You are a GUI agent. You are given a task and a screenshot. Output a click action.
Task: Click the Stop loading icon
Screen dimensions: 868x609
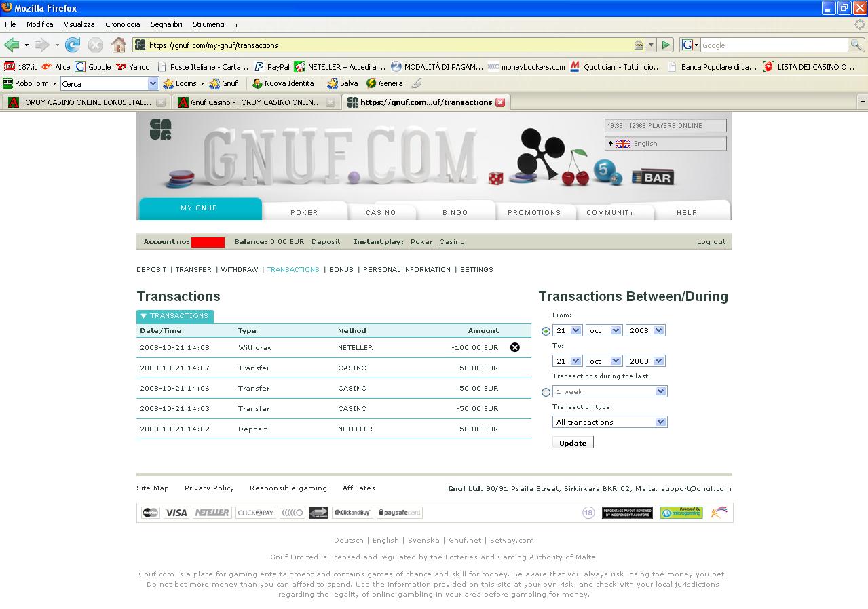pyautogui.click(x=96, y=45)
